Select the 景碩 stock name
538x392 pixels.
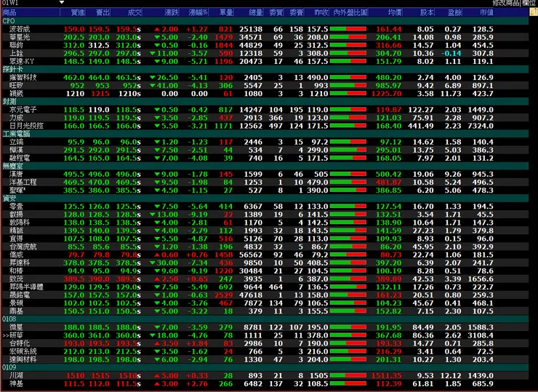click(x=17, y=303)
